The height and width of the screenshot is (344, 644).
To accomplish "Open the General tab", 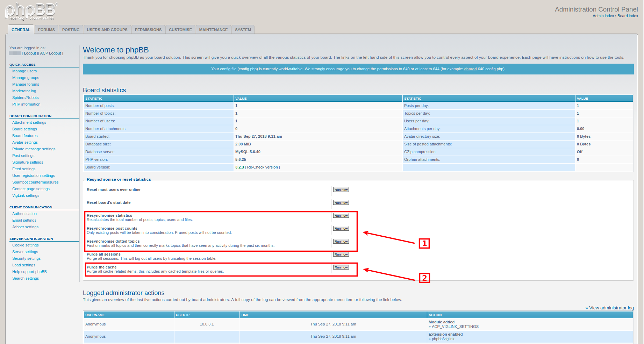I will pos(21,30).
